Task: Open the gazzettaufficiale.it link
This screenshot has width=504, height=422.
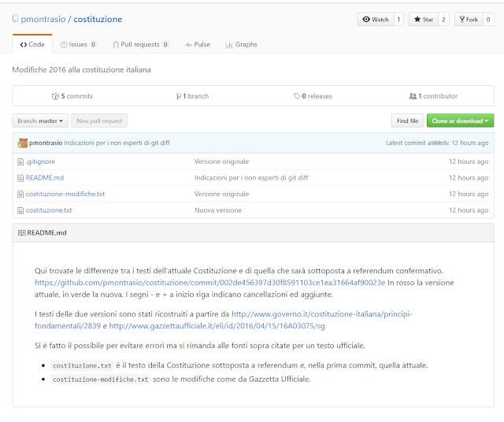Action: [x=217, y=326]
